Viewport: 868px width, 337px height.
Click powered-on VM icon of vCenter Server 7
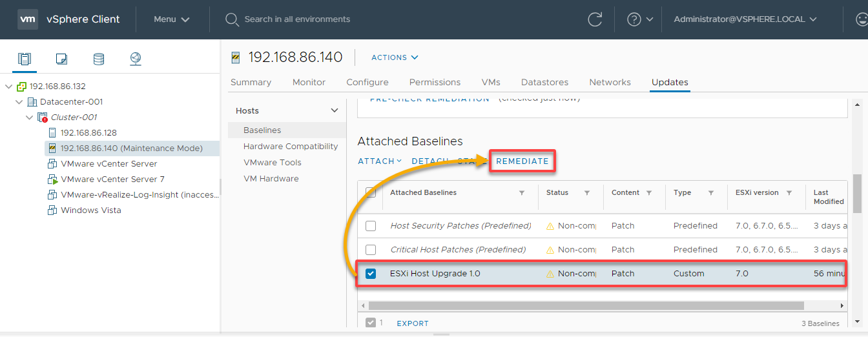53,179
